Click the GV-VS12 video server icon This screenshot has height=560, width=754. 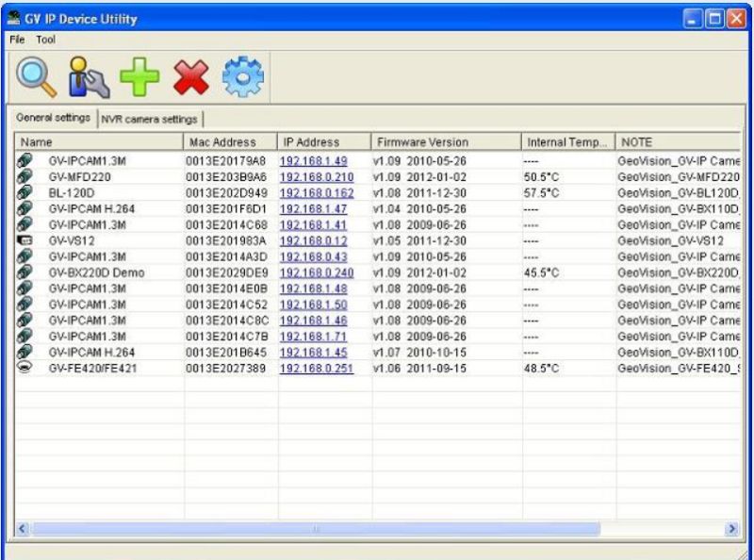point(25,241)
